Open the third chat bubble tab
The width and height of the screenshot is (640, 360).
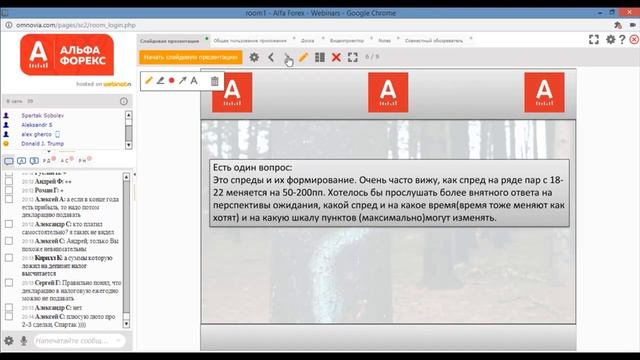pyautogui.click(x=34, y=161)
